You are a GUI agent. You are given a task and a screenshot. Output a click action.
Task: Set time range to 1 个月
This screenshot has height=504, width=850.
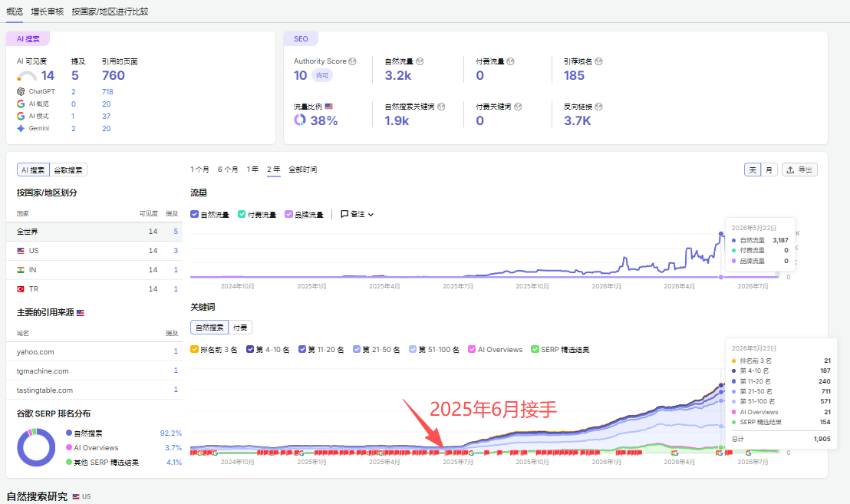pyautogui.click(x=199, y=170)
